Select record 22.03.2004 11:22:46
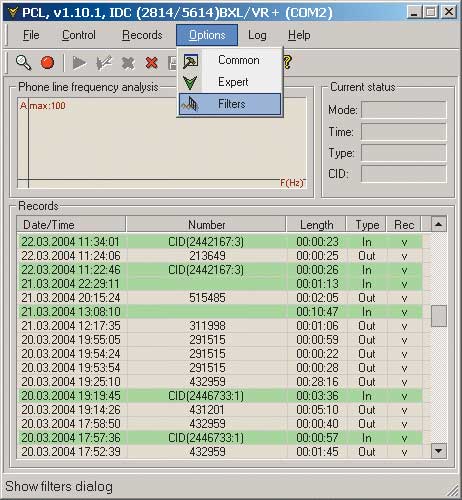Image resolution: width=462 pixels, height=500 pixels. (x=220, y=270)
